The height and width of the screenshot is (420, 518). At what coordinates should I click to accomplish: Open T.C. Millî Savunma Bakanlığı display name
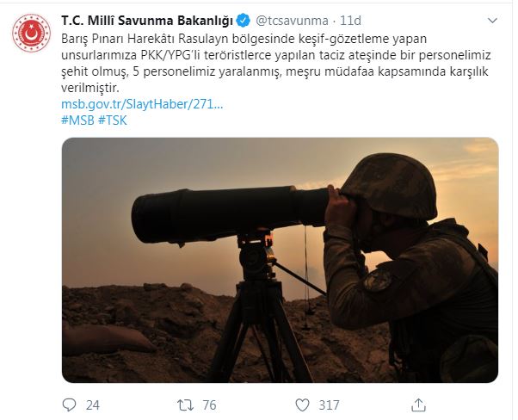coord(147,21)
